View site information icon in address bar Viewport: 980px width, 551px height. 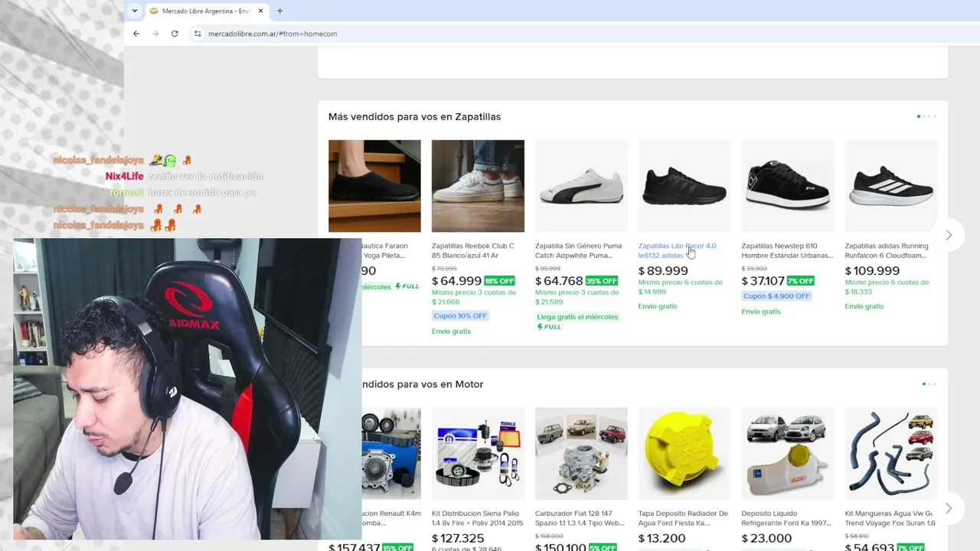click(198, 34)
